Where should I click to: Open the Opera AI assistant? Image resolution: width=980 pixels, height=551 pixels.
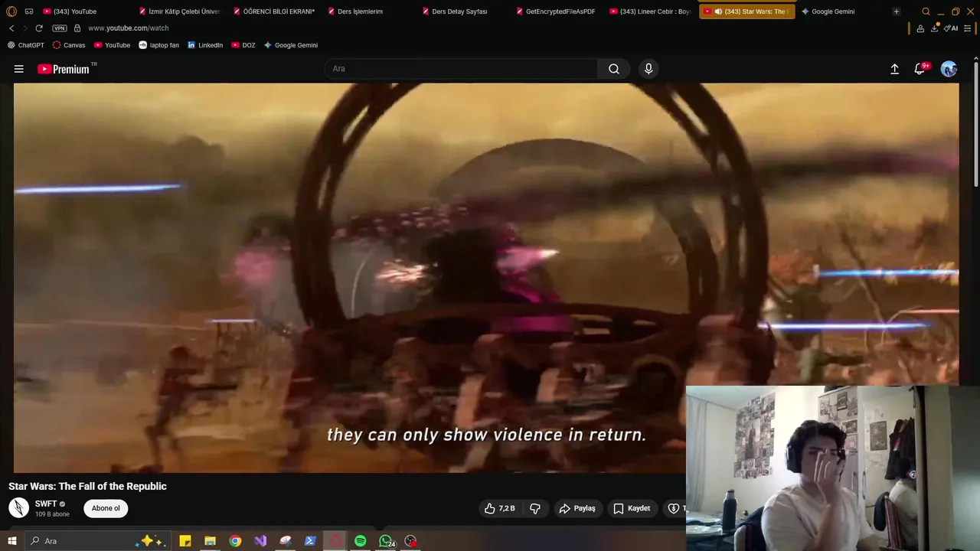pos(952,28)
